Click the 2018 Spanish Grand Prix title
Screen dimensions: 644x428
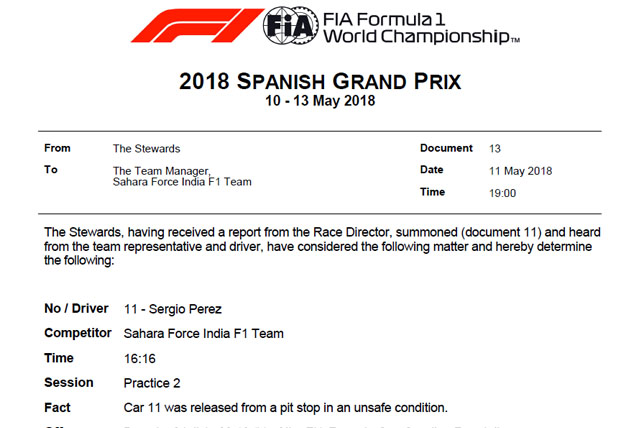pos(322,82)
